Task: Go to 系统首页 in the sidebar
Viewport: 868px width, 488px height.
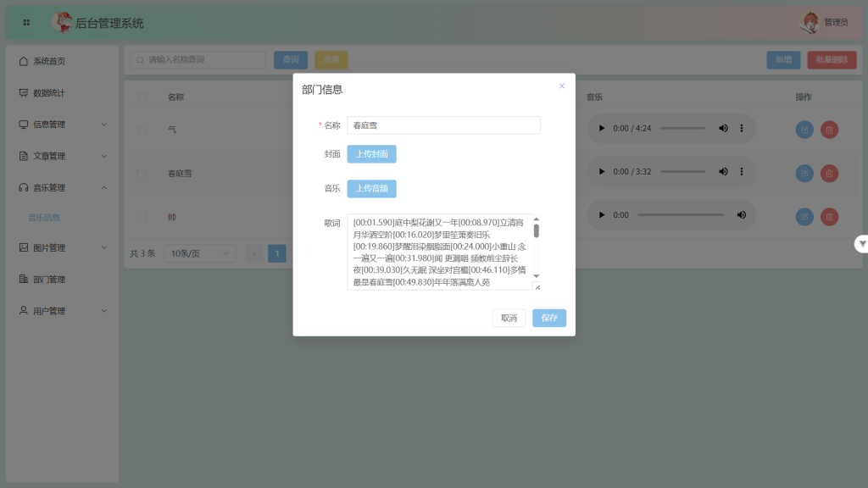Action: [x=49, y=61]
